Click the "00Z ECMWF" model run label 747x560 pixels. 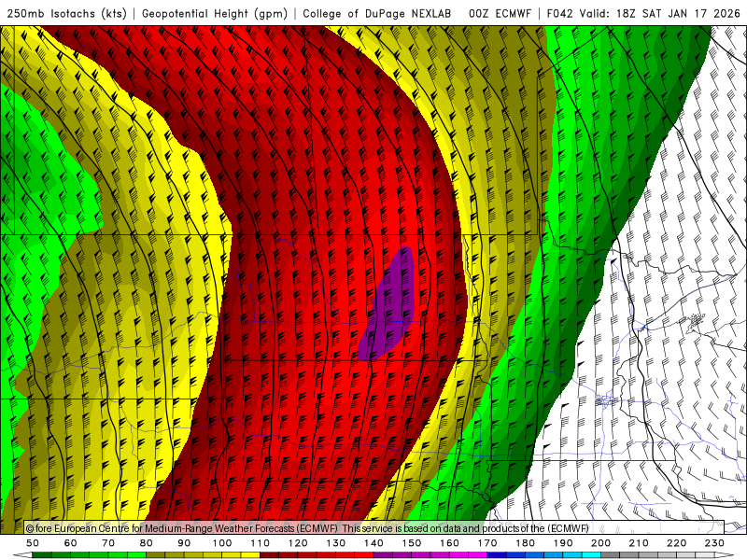(x=500, y=13)
